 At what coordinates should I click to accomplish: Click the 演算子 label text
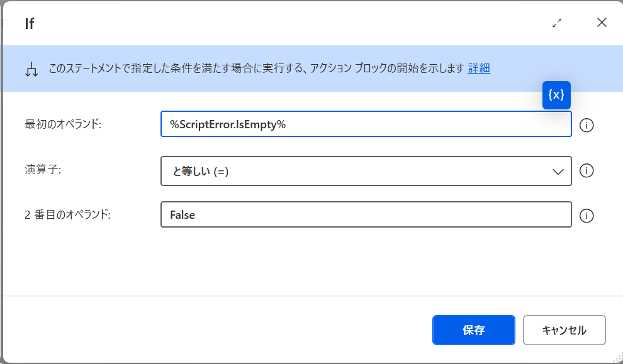click(x=42, y=170)
